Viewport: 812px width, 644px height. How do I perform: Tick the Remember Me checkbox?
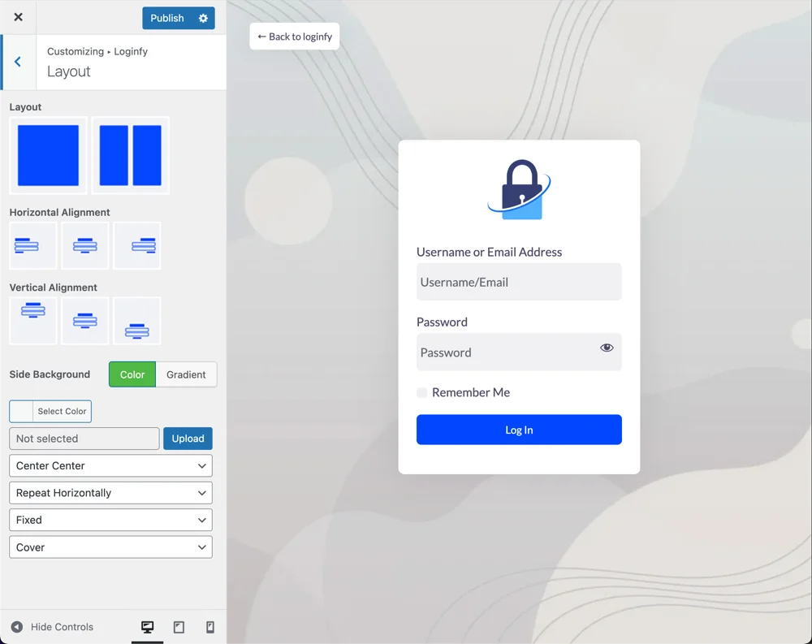click(x=422, y=393)
